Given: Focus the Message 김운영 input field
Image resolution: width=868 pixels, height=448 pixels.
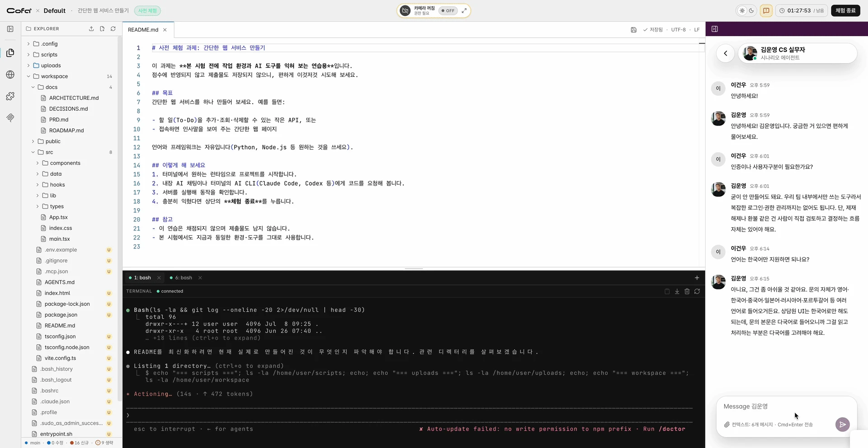Looking at the screenshot, I should 787,406.
